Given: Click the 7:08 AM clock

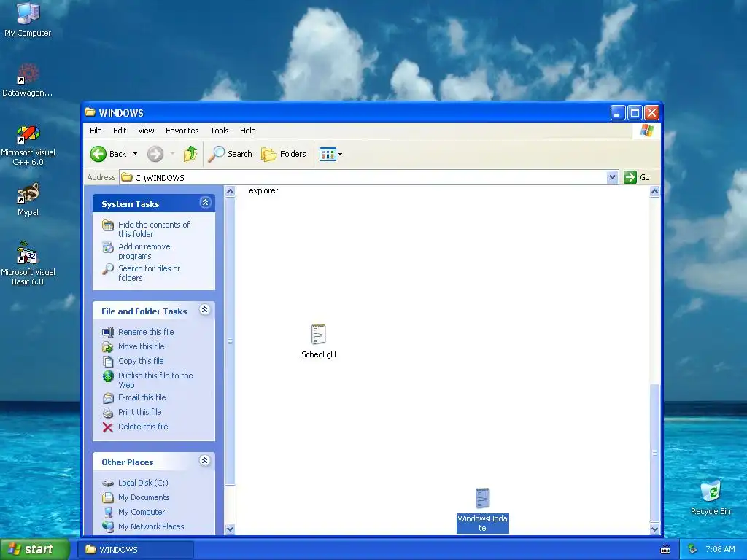Looking at the screenshot, I should click(x=720, y=549).
